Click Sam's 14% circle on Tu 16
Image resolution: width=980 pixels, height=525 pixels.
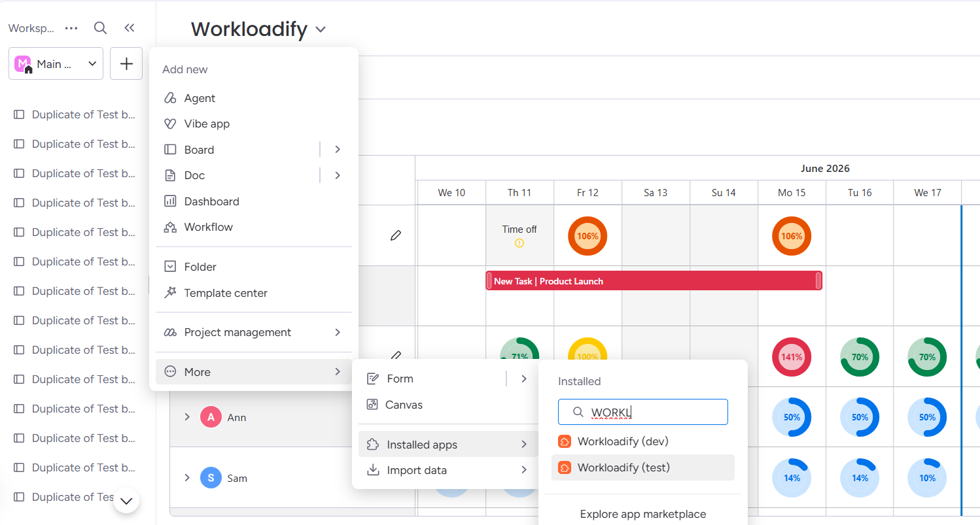point(860,478)
